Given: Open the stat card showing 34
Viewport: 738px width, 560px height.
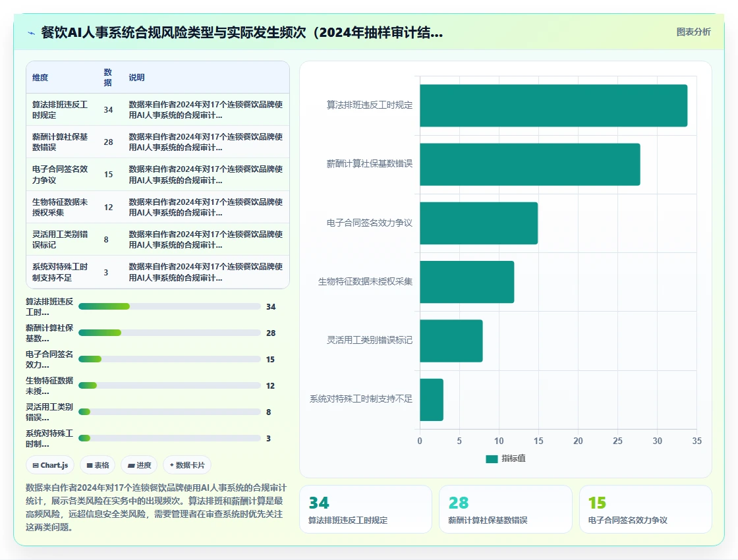Looking at the screenshot, I should click(366, 509).
